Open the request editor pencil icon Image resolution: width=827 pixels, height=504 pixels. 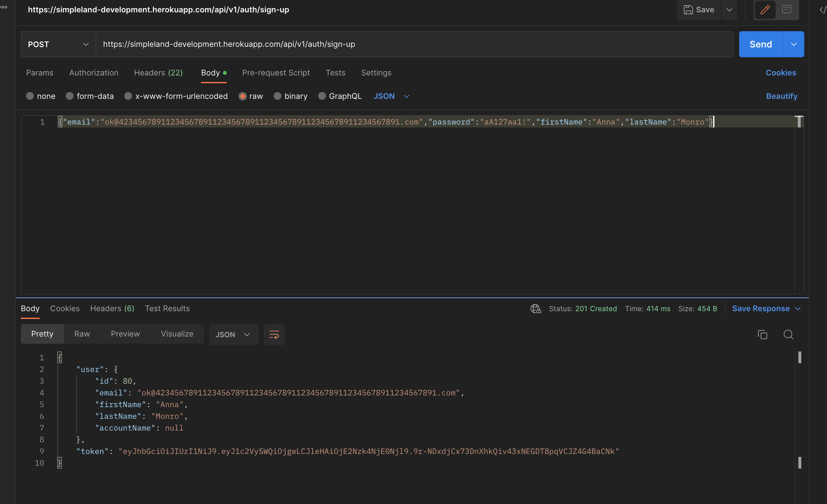click(x=765, y=10)
